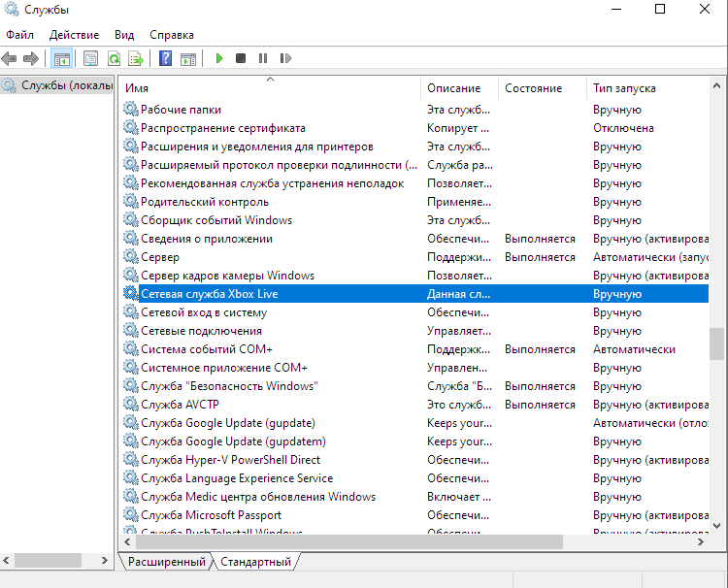Screen dimensions: 728x588
Task: Select Службы (локальные) tree node
Action: [x=57, y=85]
